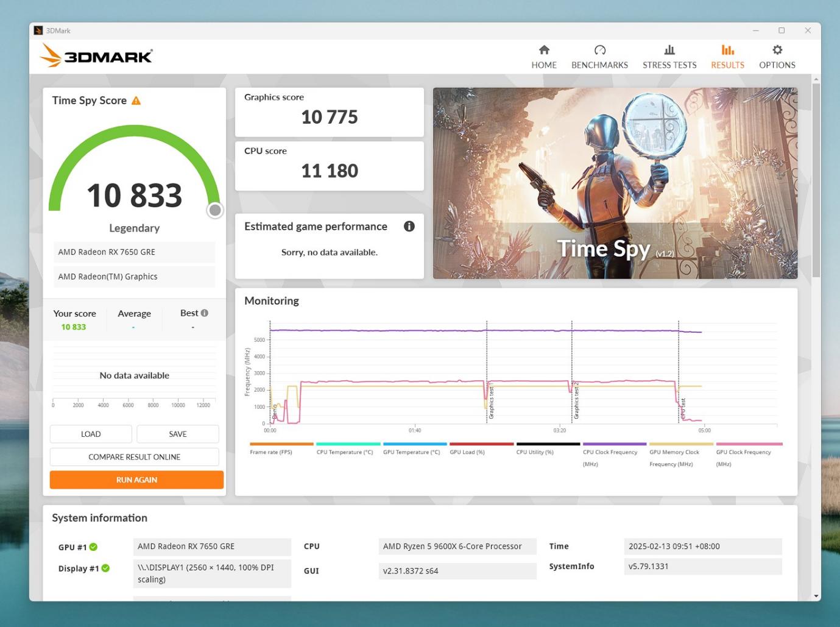Click the green Your score 10 833 value
840x627 pixels.
74,327
